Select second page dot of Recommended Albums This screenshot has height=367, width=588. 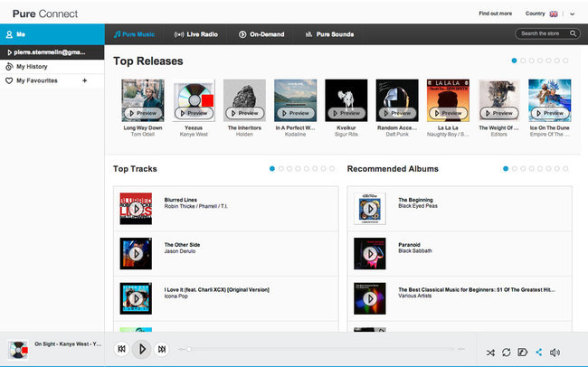[515, 169]
